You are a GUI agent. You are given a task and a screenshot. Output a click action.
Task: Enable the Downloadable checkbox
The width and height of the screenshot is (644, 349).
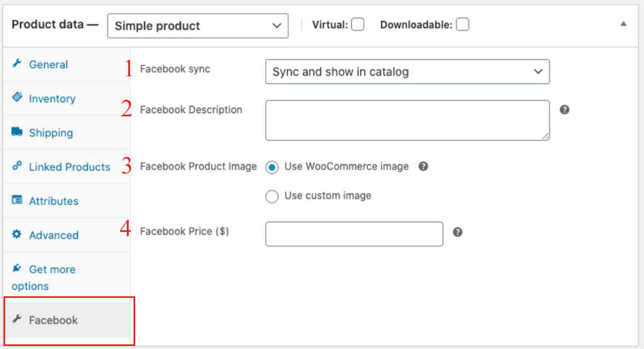point(463,25)
